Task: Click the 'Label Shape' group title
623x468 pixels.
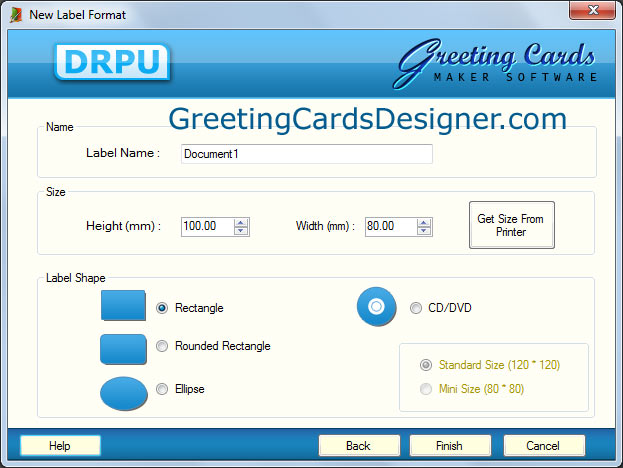Action: coord(75,278)
